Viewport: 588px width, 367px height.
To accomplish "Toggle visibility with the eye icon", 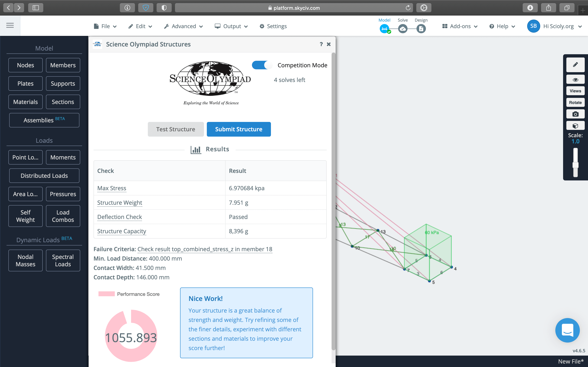I will (x=575, y=80).
